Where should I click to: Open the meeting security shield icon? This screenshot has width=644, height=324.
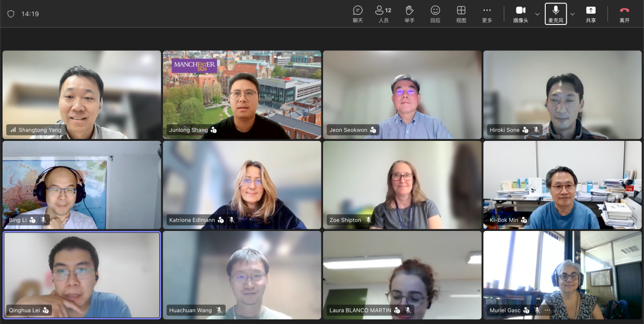coord(11,14)
